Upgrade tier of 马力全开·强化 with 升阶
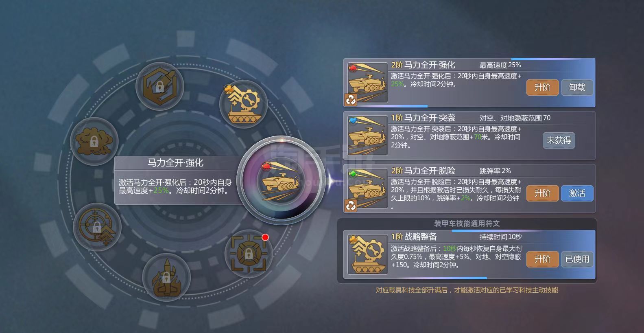The image size is (644, 333). 542,88
